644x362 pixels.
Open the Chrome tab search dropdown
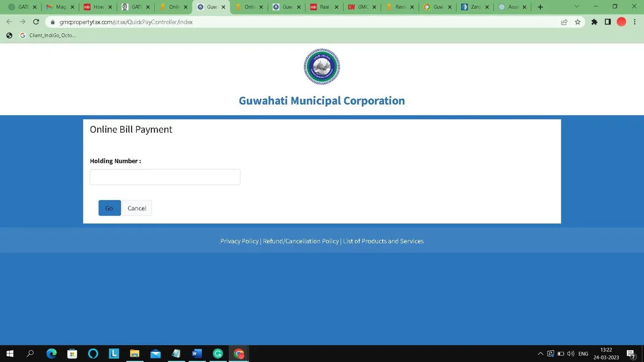pyautogui.click(x=576, y=7)
